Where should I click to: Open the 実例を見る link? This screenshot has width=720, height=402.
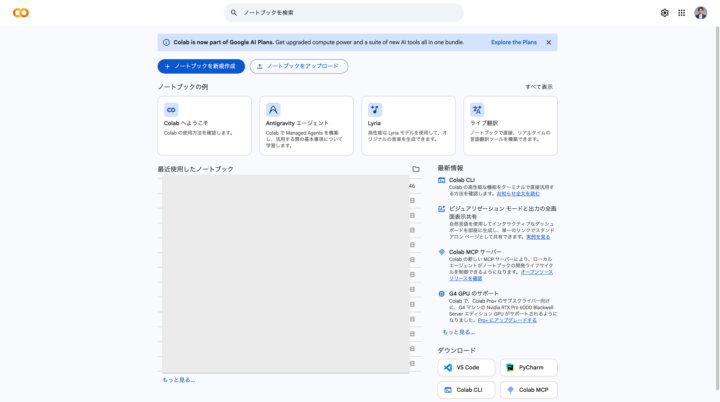pos(538,237)
